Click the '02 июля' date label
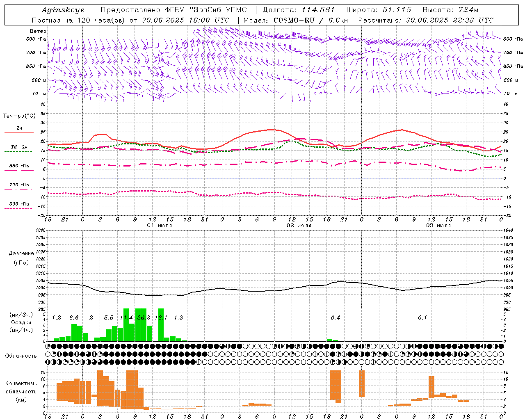The image size is (525, 420). tap(299, 226)
